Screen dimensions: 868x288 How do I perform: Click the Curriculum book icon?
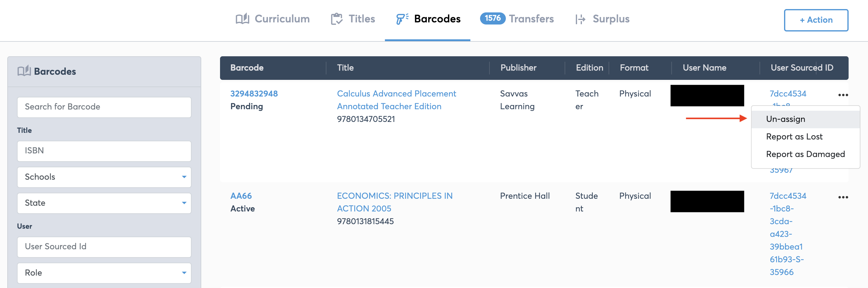(242, 19)
